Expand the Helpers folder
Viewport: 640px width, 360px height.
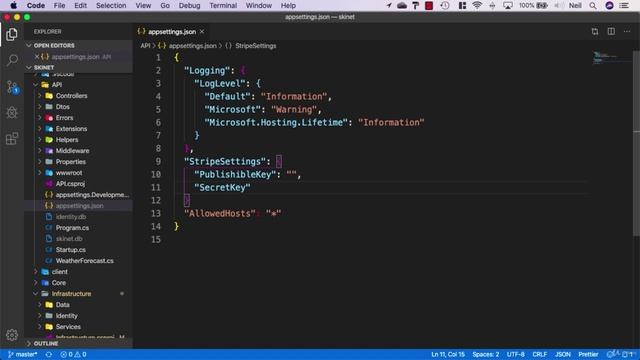coord(67,140)
